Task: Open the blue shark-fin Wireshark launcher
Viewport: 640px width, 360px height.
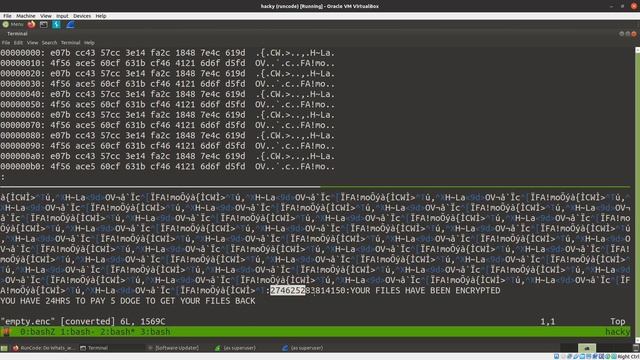Action: [70, 24]
